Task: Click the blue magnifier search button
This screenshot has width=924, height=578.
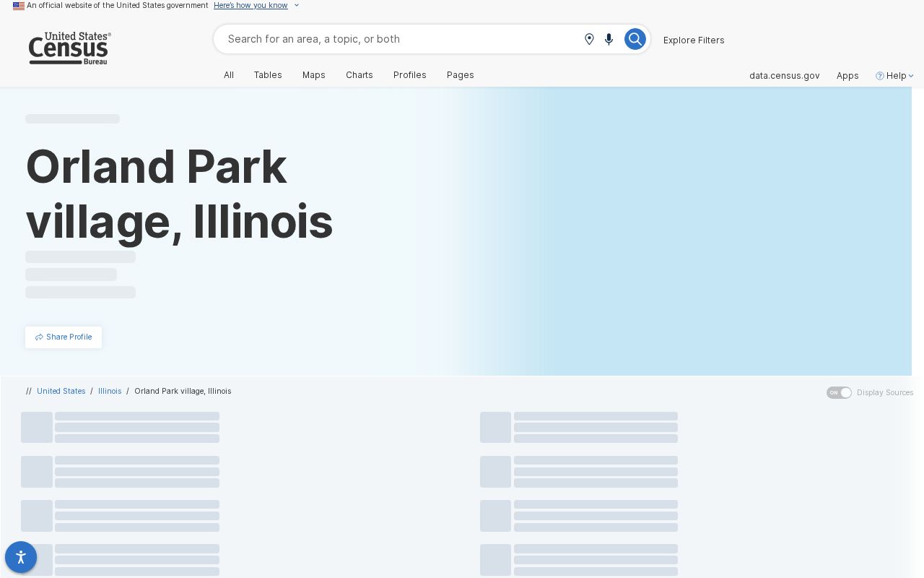Action: pos(635,39)
